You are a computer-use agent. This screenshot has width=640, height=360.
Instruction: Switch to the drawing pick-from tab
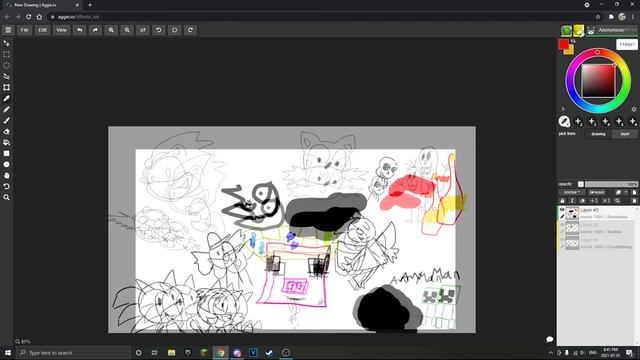coord(598,134)
